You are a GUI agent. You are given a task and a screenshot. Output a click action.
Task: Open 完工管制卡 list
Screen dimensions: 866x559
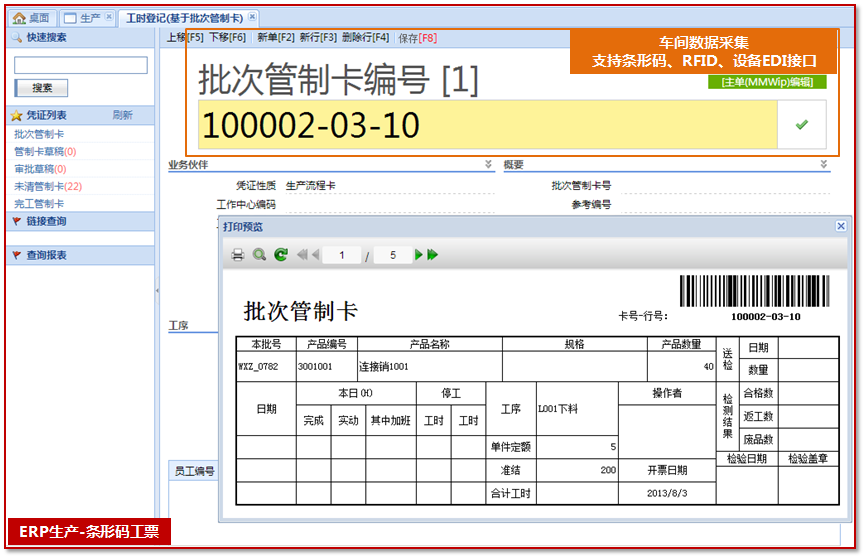(39, 204)
